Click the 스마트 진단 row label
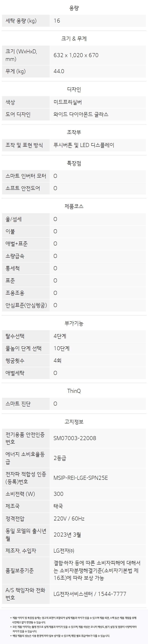 coord(18,404)
